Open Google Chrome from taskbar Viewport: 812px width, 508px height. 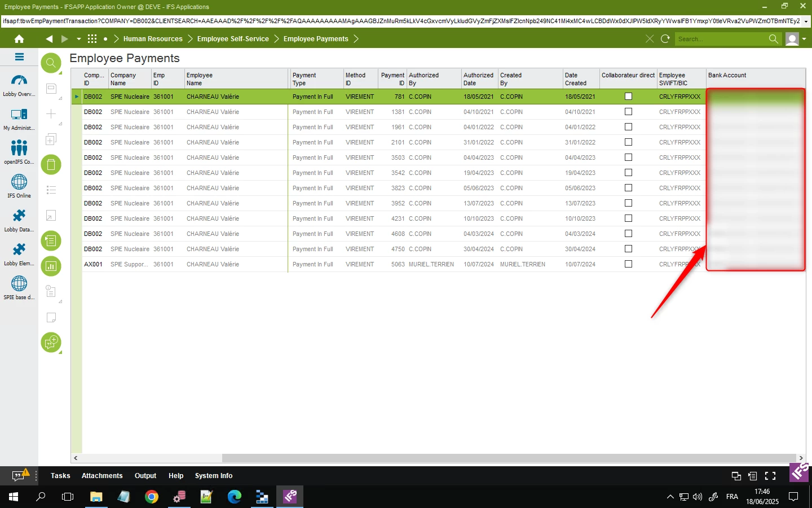pos(151,497)
